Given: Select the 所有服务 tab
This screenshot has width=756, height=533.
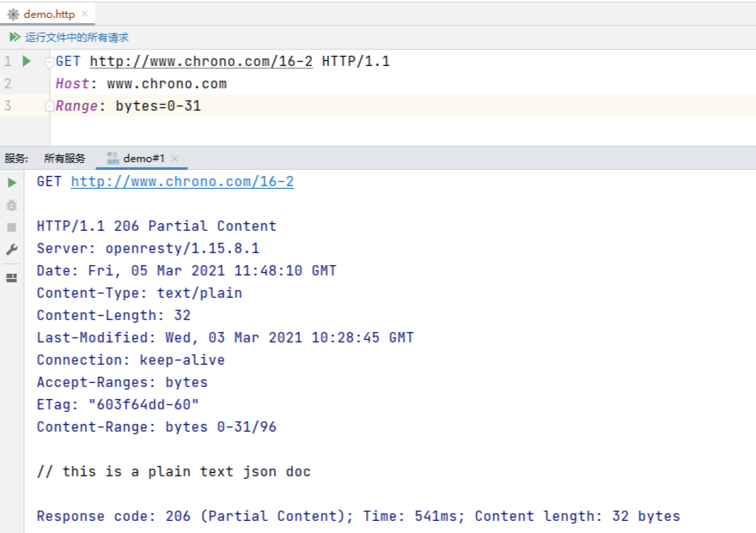Looking at the screenshot, I should point(64,159).
